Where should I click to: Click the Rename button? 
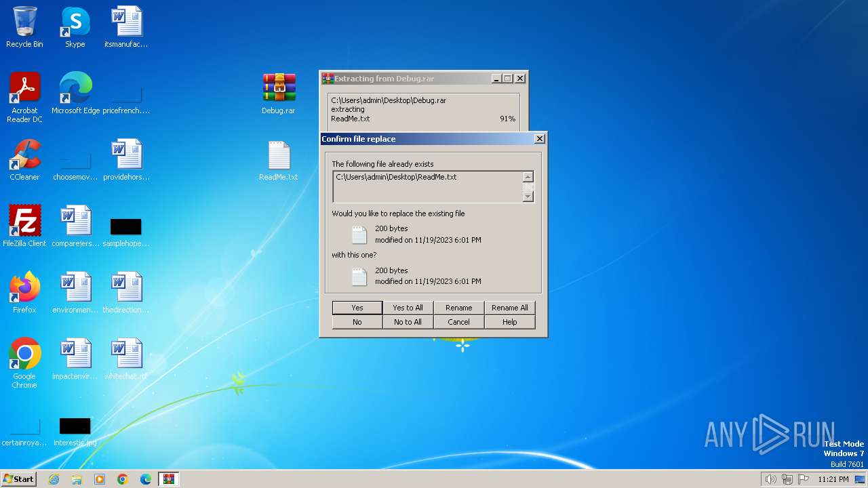pos(458,308)
